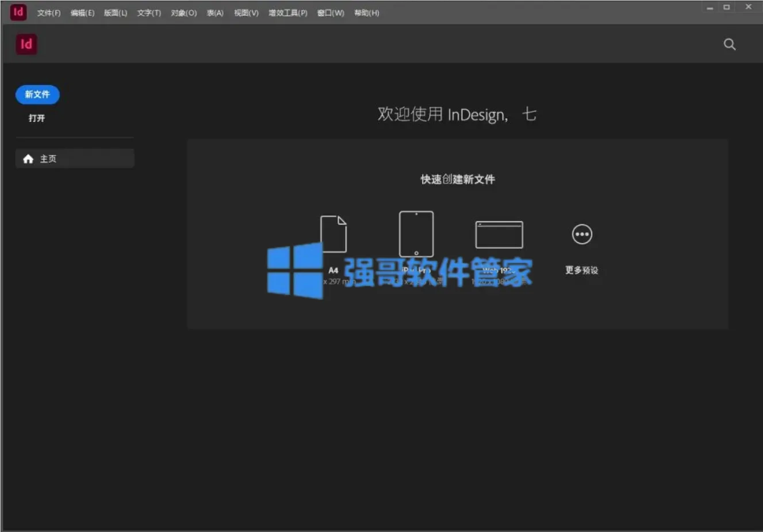Open the 视图(V) menu
This screenshot has height=532, width=763.
click(246, 13)
